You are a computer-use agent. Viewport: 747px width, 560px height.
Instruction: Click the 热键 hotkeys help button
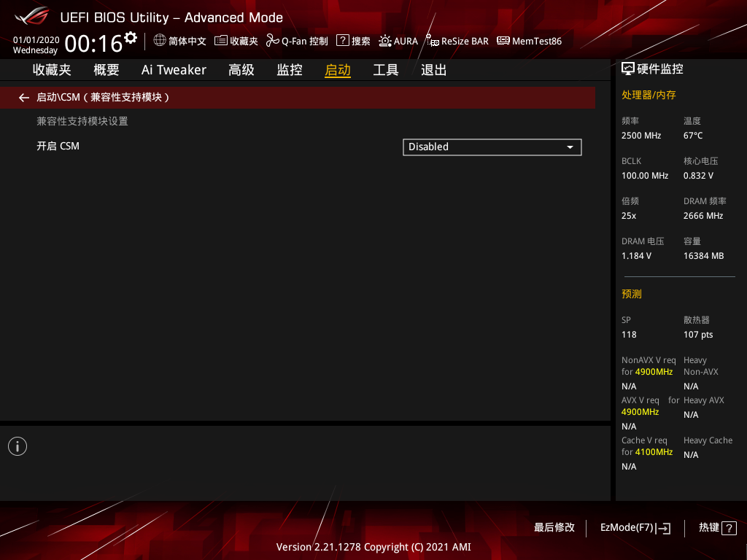point(717,528)
